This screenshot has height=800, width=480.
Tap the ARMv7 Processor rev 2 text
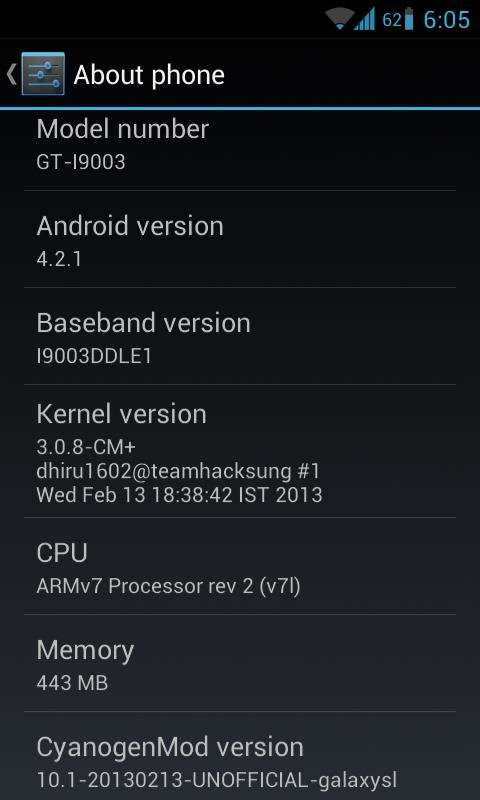pyautogui.click(x=144, y=586)
